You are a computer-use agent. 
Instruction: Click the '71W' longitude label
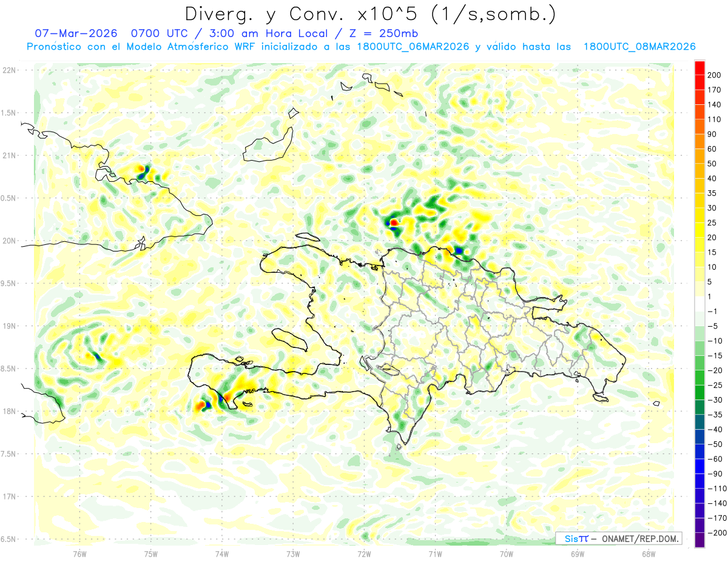(x=435, y=554)
